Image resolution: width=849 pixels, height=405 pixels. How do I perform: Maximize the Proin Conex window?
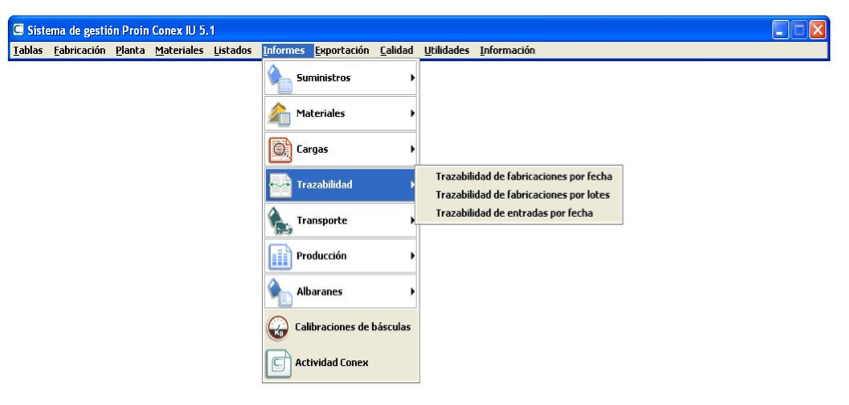799,30
